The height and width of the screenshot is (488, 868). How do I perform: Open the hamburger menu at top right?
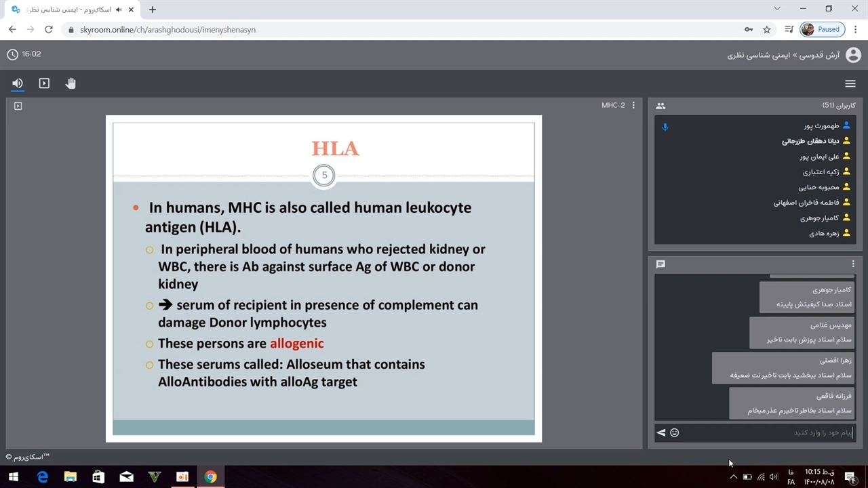[x=850, y=83]
